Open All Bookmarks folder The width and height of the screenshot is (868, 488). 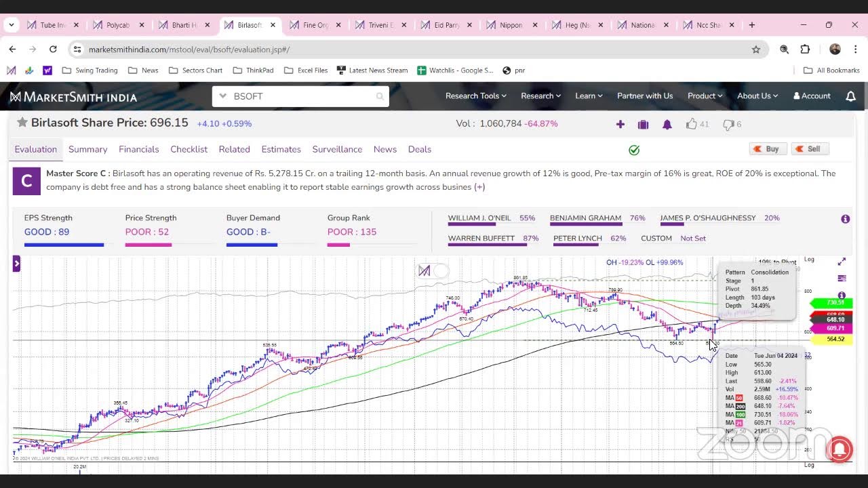pyautogui.click(x=831, y=70)
